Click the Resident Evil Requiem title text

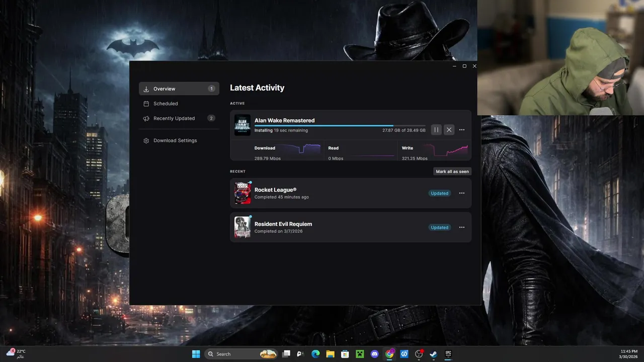(283, 224)
